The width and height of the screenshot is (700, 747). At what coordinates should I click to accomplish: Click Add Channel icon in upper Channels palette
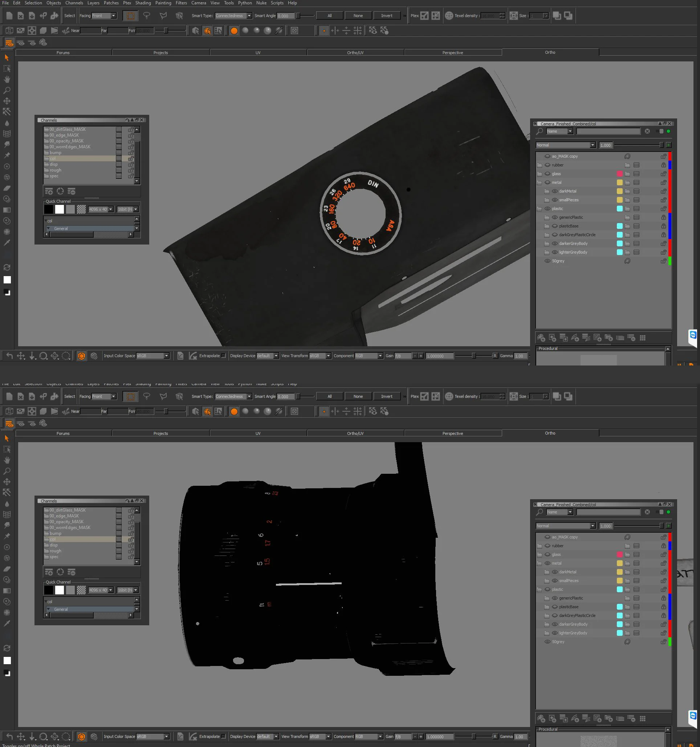[49, 191]
